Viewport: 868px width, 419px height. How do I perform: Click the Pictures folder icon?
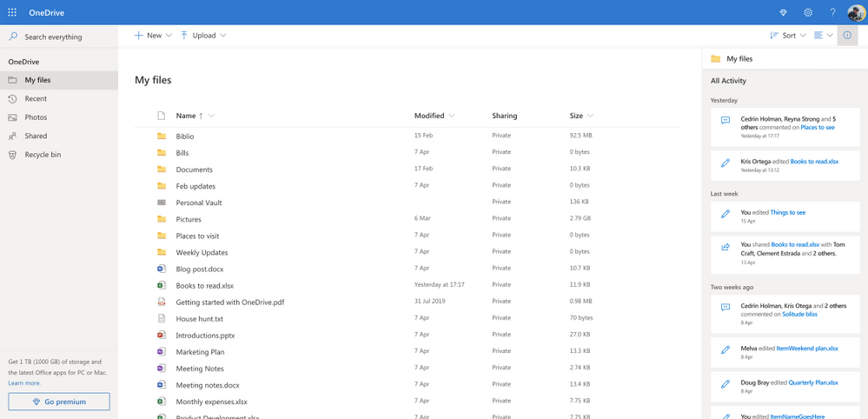(x=162, y=219)
